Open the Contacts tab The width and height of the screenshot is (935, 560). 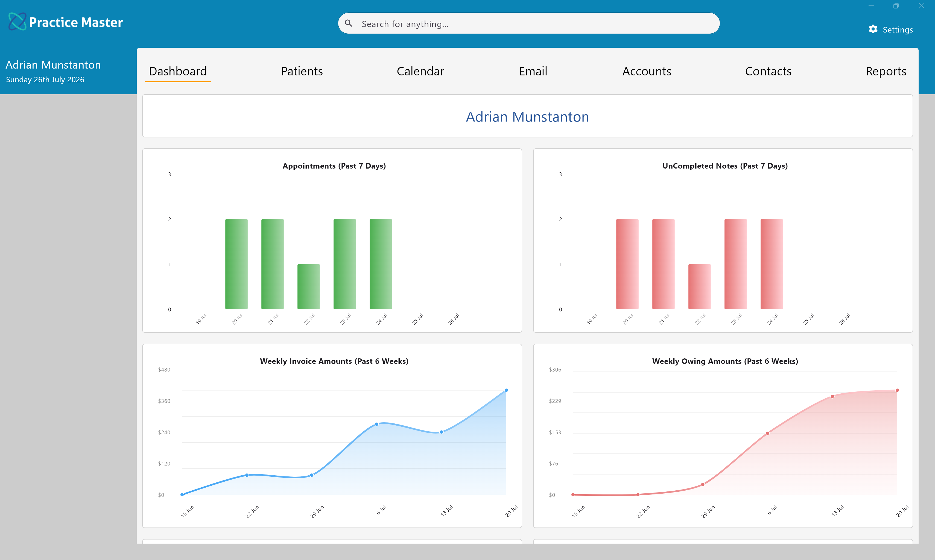coord(768,71)
